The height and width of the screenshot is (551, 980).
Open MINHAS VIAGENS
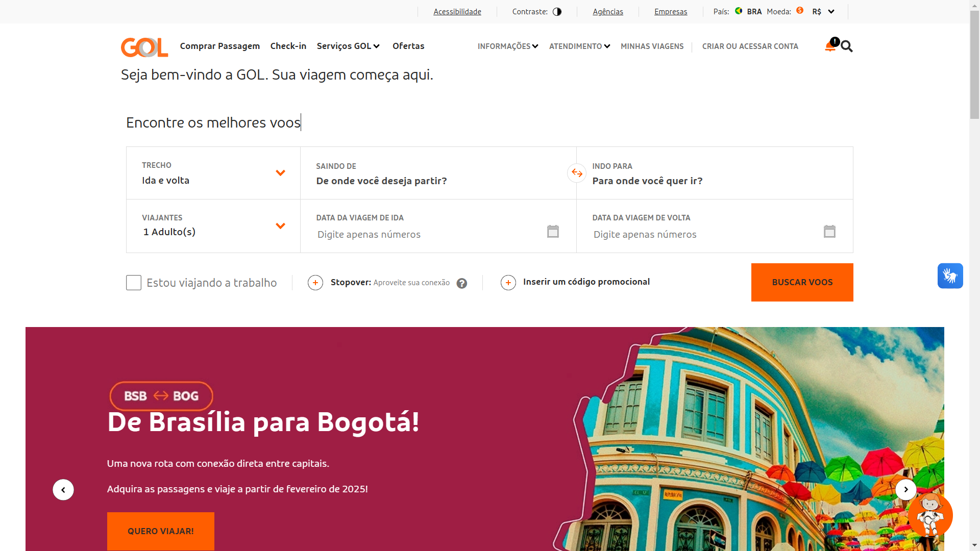[652, 46]
